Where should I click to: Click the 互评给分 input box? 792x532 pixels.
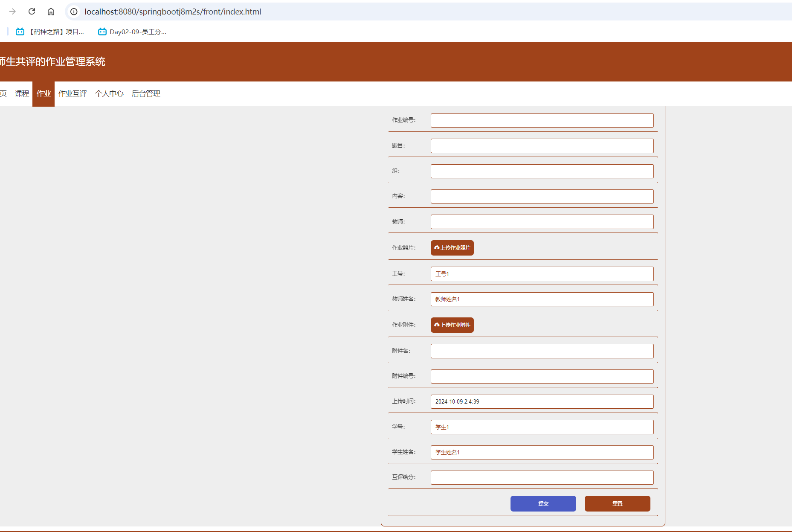542,477
